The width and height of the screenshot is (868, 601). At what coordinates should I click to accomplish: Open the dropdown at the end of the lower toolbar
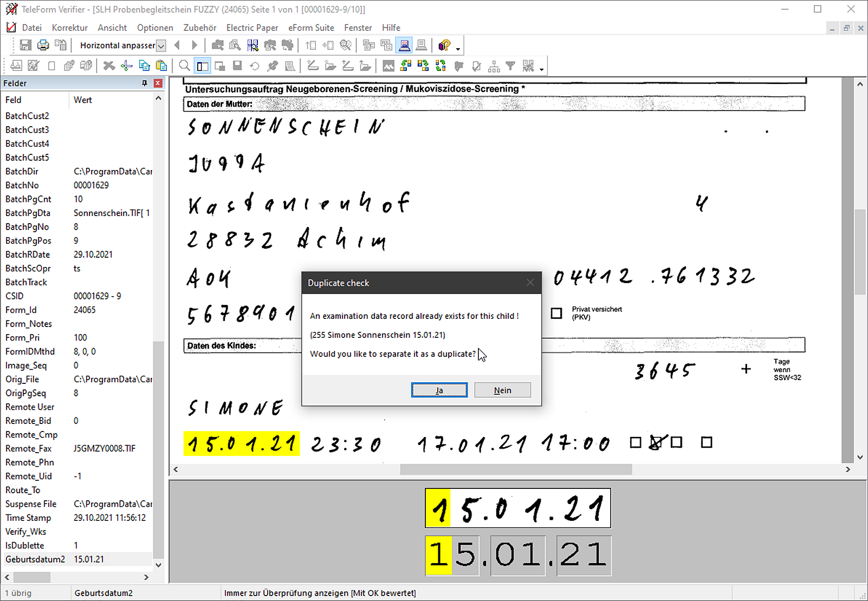point(541,69)
